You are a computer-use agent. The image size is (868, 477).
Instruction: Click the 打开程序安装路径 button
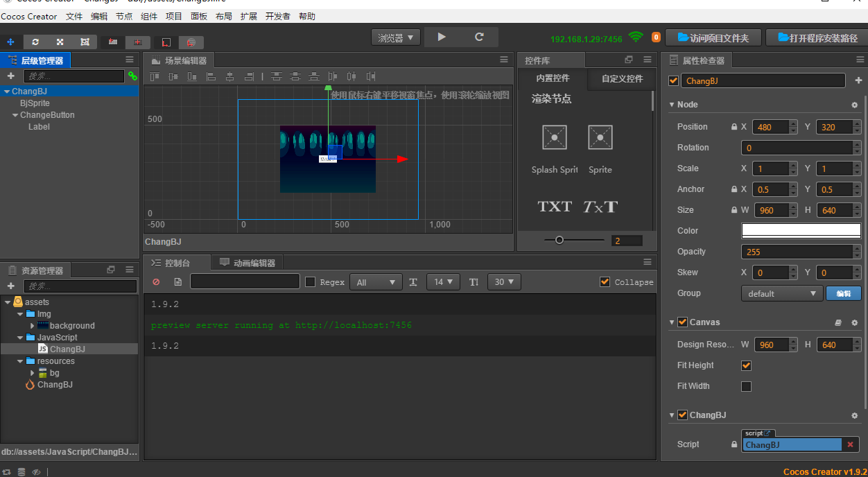point(817,38)
